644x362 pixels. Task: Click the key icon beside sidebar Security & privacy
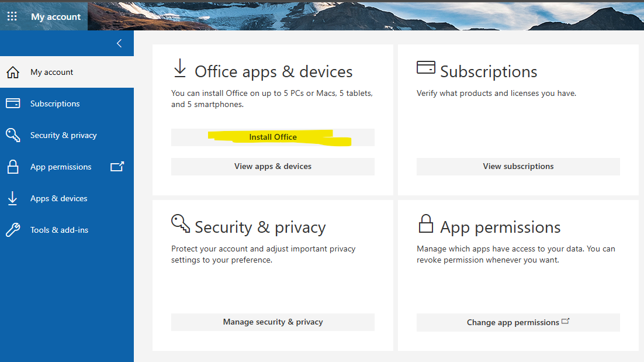pyautogui.click(x=13, y=135)
